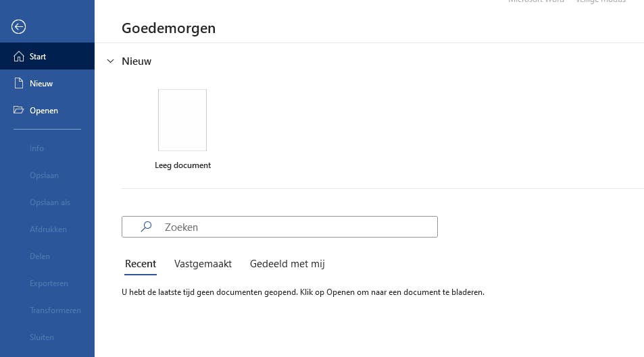The image size is (644, 357).
Task: Open the Exporteren menu item
Action: coord(49,283)
